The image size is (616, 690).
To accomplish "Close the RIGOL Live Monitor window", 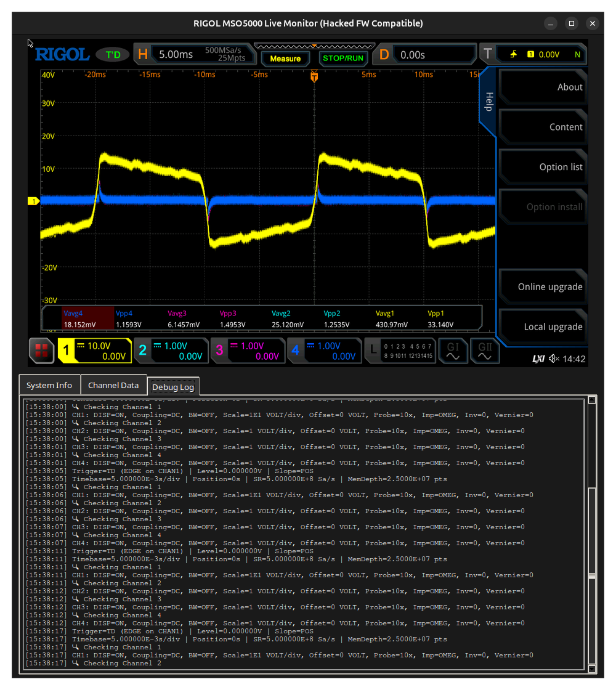I will point(593,24).
